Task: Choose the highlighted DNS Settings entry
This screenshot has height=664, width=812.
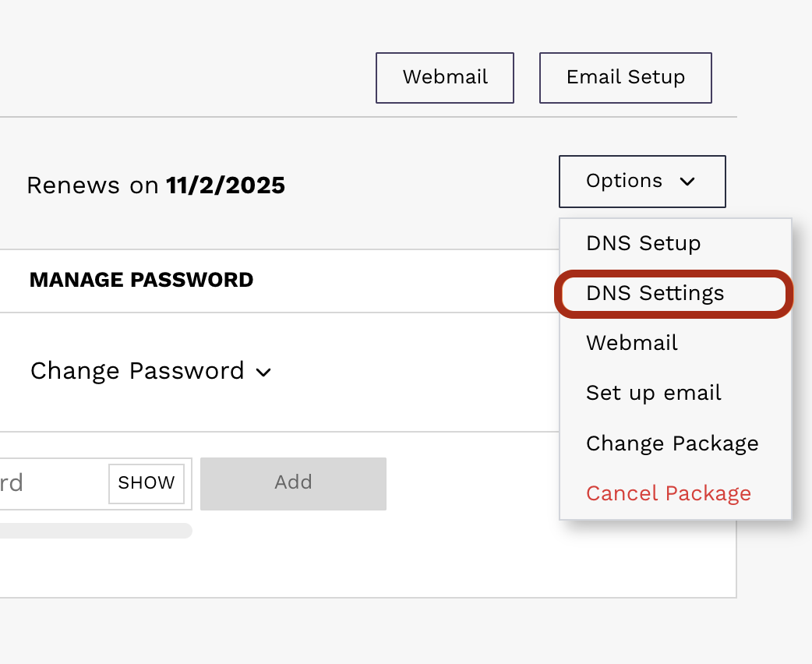Action: [655, 293]
